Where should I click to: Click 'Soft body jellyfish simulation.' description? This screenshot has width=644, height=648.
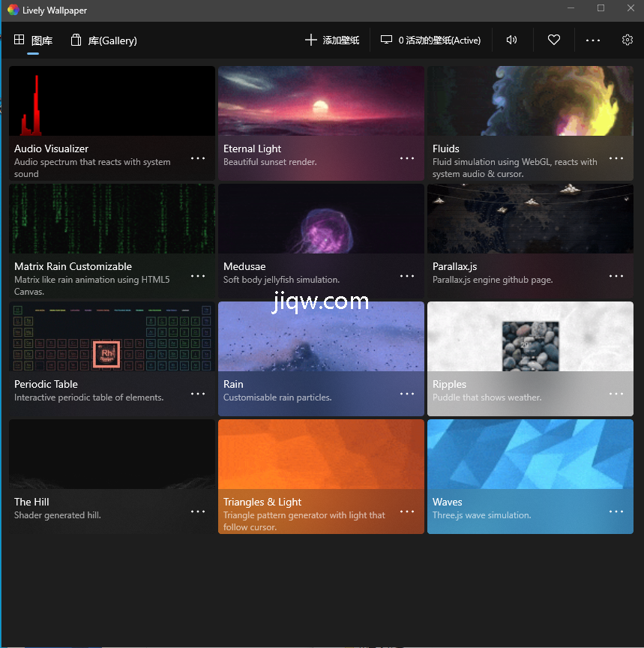[x=282, y=280]
